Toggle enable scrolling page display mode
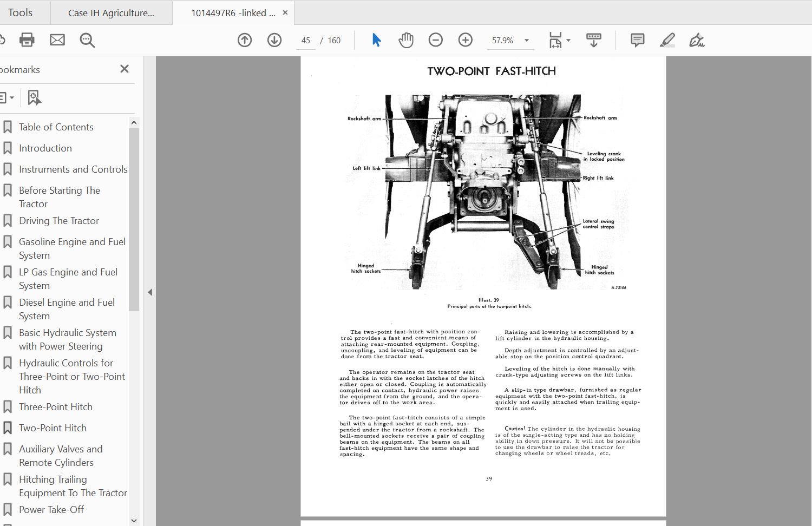This screenshot has width=812, height=526. point(593,40)
